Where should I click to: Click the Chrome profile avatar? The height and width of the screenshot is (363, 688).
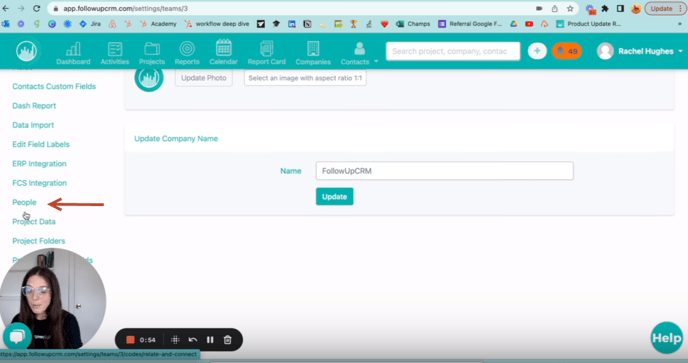click(x=636, y=8)
